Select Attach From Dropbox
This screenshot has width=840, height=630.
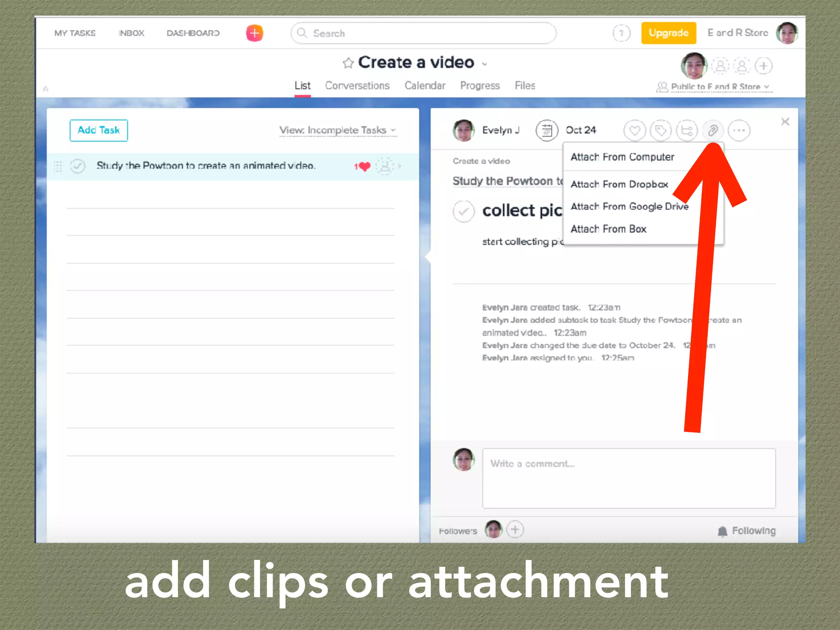[619, 185]
